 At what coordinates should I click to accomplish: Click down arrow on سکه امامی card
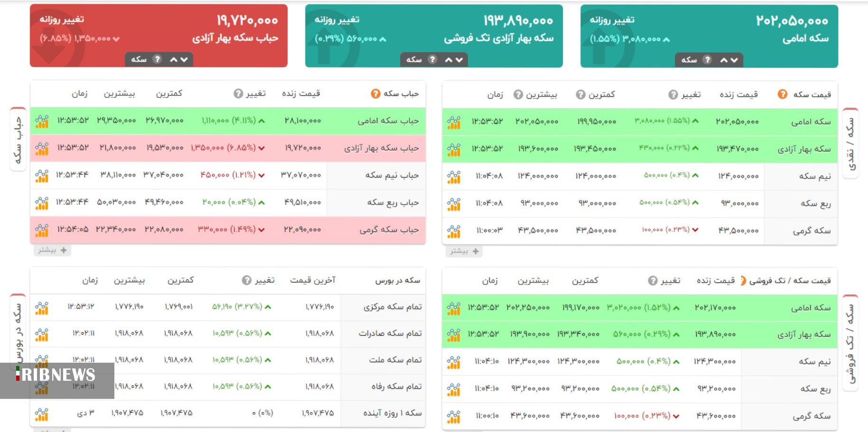[734, 60]
